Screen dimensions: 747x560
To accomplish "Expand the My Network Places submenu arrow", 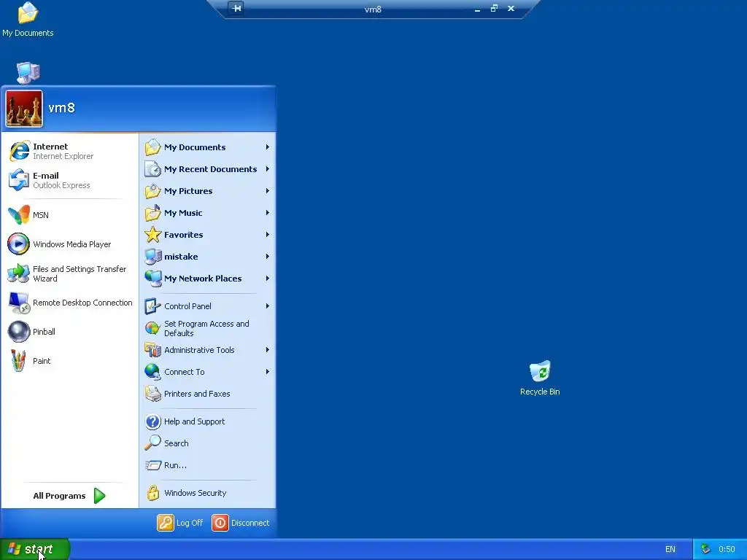I will 267,279.
